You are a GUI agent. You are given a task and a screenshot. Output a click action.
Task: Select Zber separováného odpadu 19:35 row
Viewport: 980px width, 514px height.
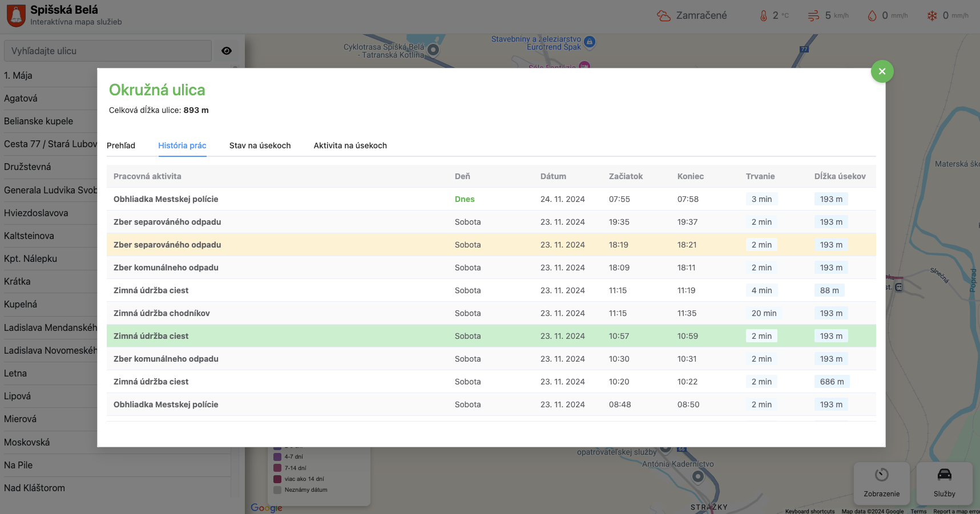click(491, 222)
